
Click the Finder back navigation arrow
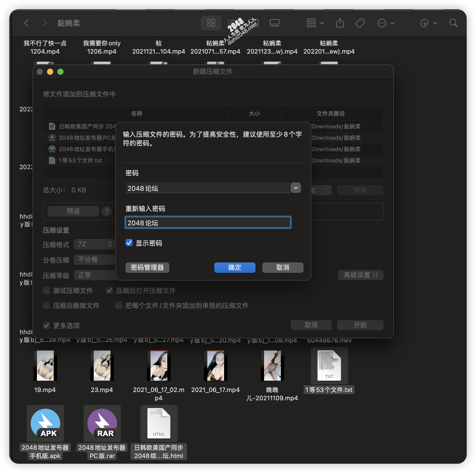[x=26, y=23]
